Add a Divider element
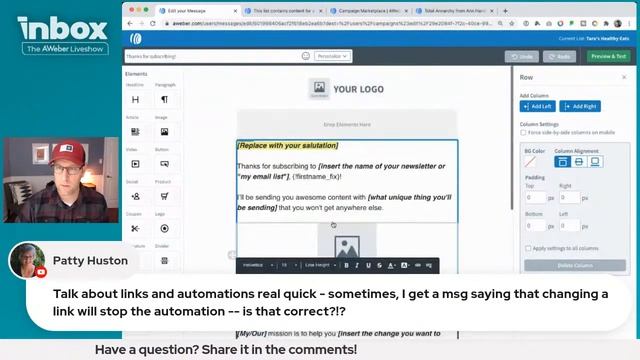The height and width of the screenshot is (360, 640). 164,260
